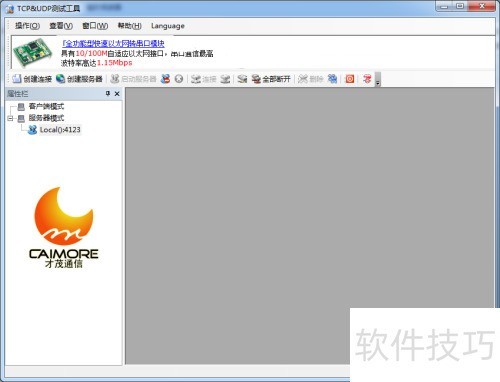Open the Language menu
Screen dimensions: 500x382
coord(168,26)
